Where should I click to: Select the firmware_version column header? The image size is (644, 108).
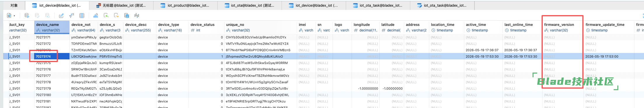563,27
